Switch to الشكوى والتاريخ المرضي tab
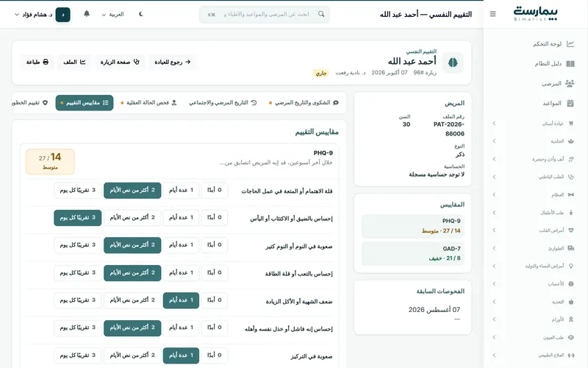588x368 pixels. (304, 102)
